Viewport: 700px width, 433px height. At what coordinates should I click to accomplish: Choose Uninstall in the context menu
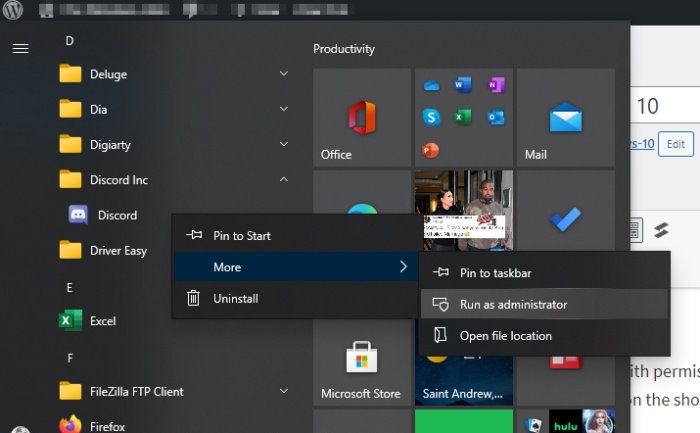pyautogui.click(x=296, y=298)
